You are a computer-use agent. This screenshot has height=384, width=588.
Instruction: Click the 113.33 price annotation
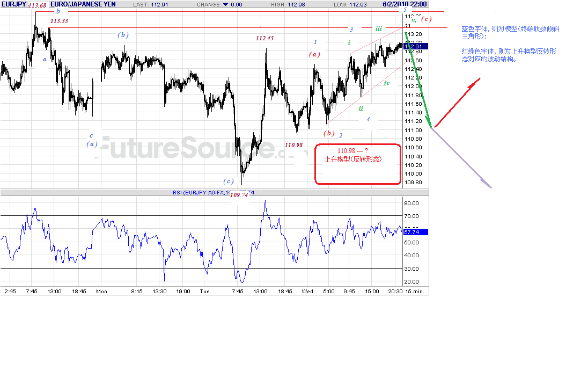(x=59, y=21)
